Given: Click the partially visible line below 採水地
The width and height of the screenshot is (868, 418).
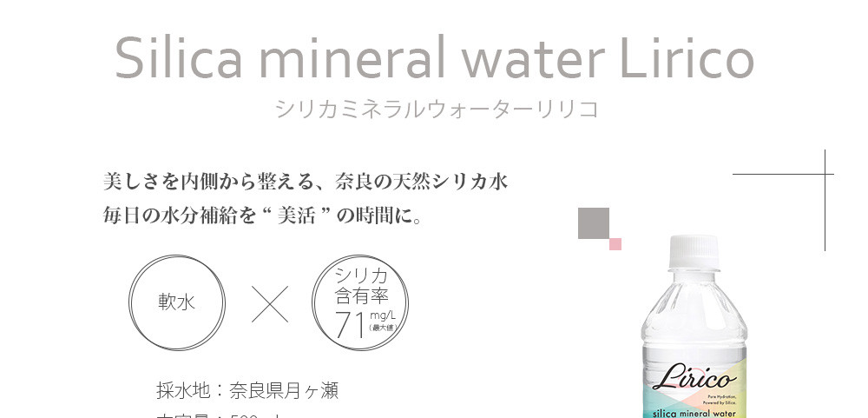Looking at the screenshot, I should click(217, 415).
